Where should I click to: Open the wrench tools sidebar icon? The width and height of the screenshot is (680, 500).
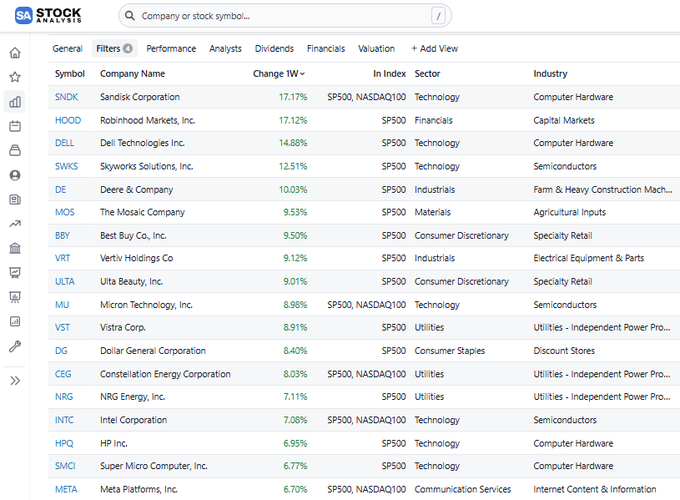point(15,346)
